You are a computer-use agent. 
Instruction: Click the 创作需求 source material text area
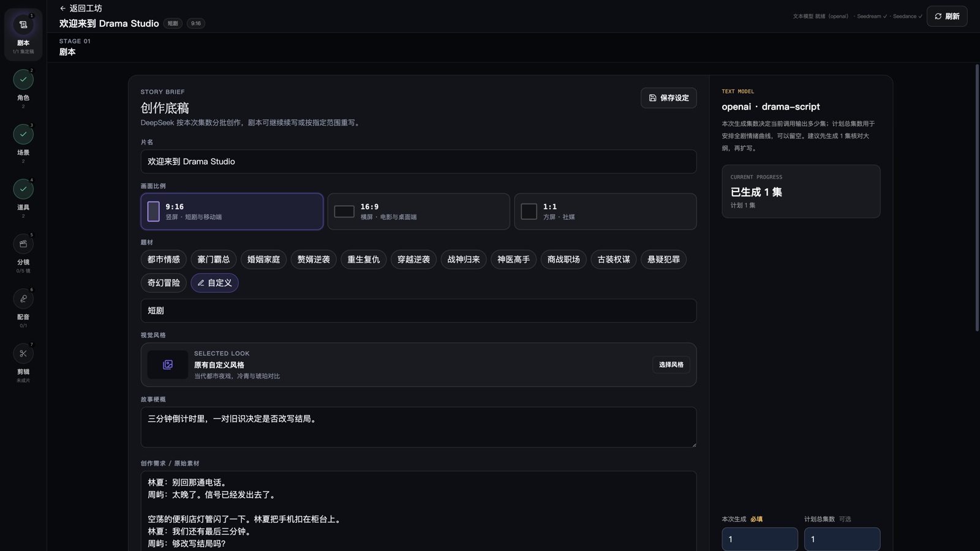pos(418,511)
